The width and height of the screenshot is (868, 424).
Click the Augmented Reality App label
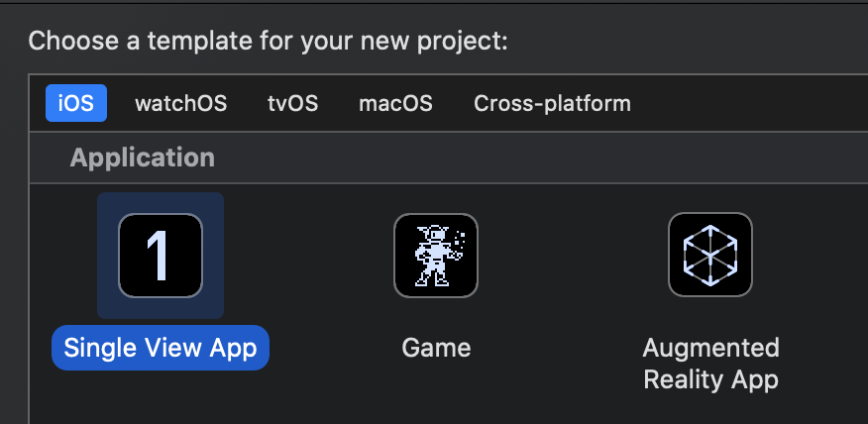tap(710, 363)
